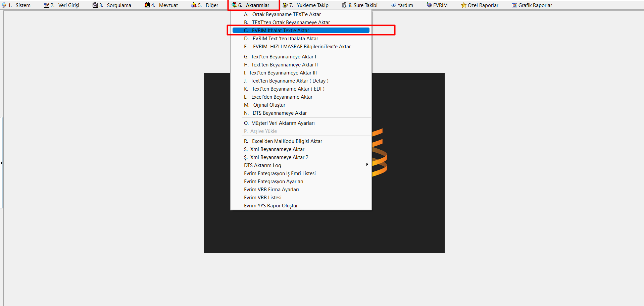Select DTS Beyannameye Aktar

click(301, 113)
